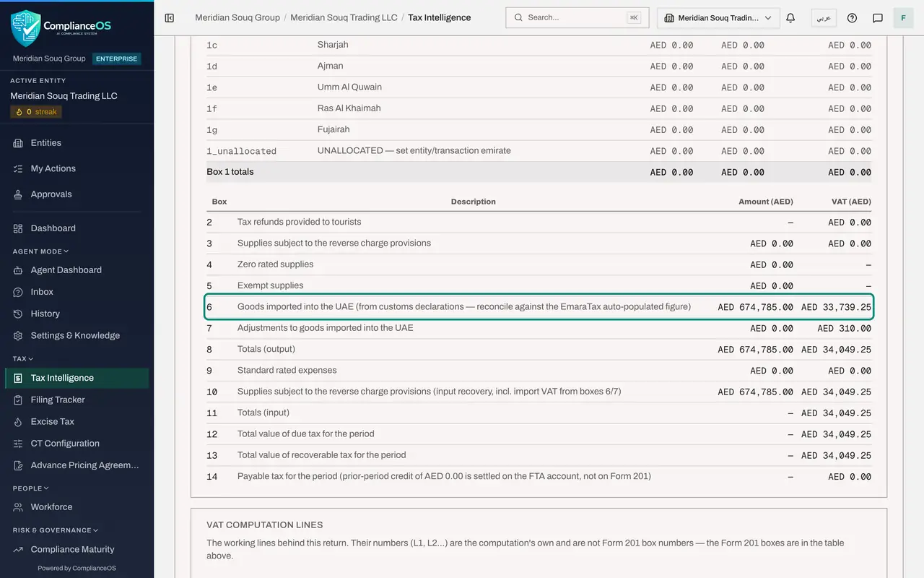Viewport: 924px width, 578px height.
Task: Click AED 310.00 adjustments VAT value
Action: 844,328
